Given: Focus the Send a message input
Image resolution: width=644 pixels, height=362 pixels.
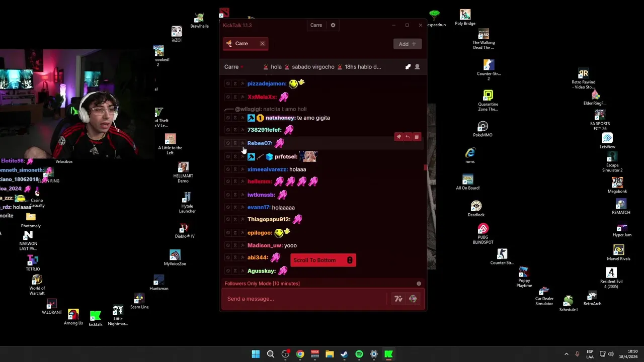Looking at the screenshot, I should (305, 299).
